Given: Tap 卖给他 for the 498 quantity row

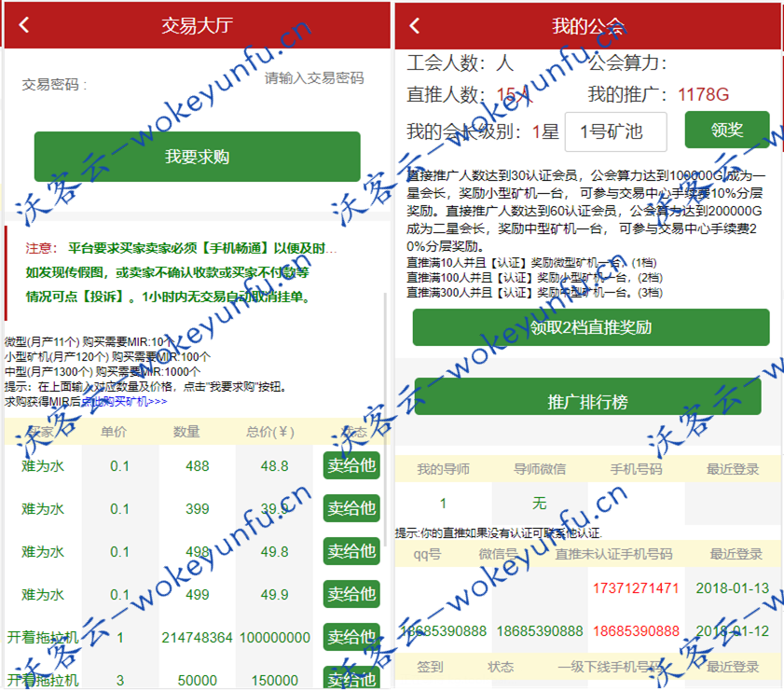Looking at the screenshot, I should click(x=351, y=551).
